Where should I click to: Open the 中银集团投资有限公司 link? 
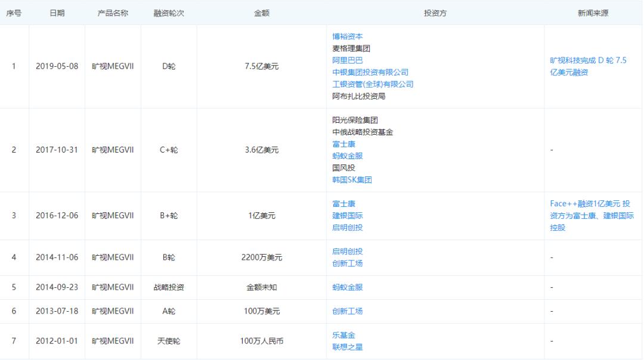pos(370,72)
